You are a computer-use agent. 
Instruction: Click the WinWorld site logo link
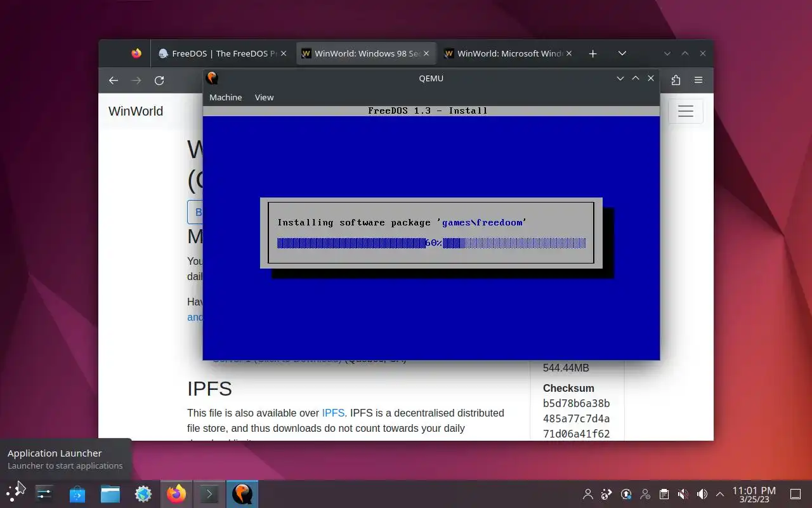click(x=136, y=111)
